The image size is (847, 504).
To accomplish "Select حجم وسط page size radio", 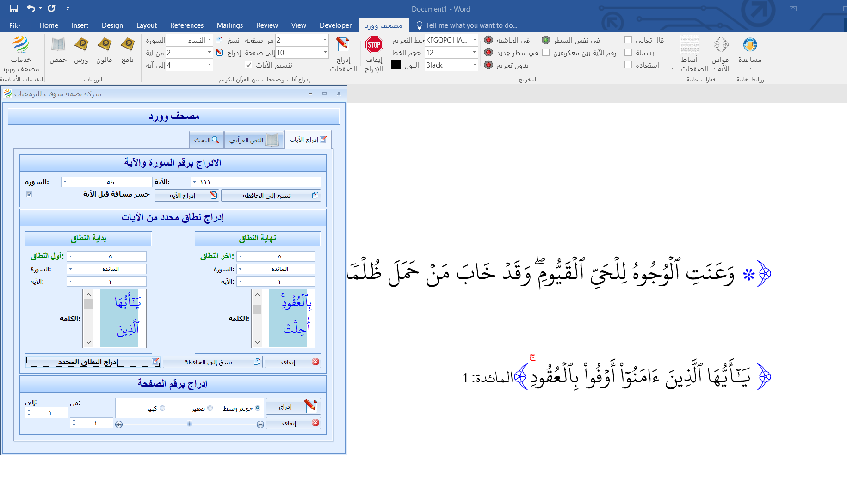I will pos(258,408).
